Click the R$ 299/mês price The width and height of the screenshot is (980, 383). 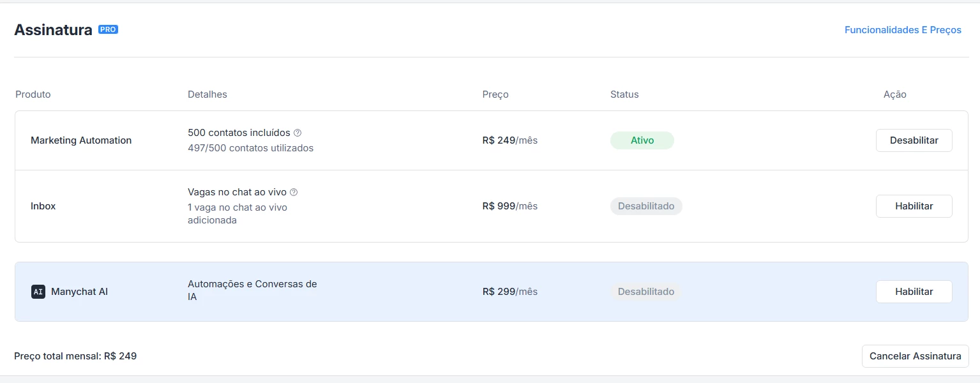(510, 292)
